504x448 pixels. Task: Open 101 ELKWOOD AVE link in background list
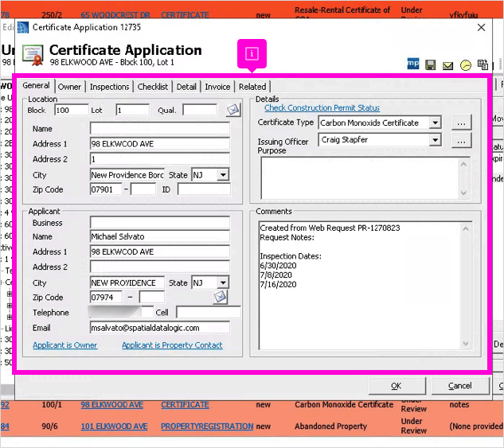pyautogui.click(x=114, y=427)
